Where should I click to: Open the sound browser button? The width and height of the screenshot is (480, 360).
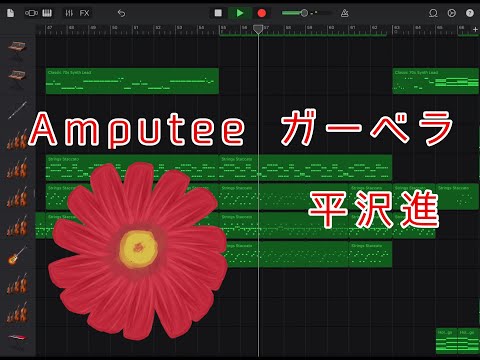[31, 13]
